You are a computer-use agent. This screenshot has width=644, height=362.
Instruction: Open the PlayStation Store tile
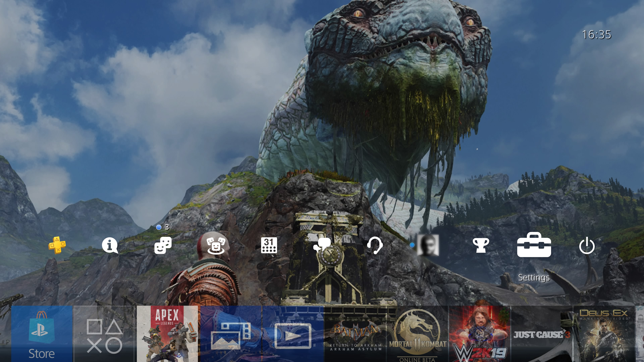[42, 334]
